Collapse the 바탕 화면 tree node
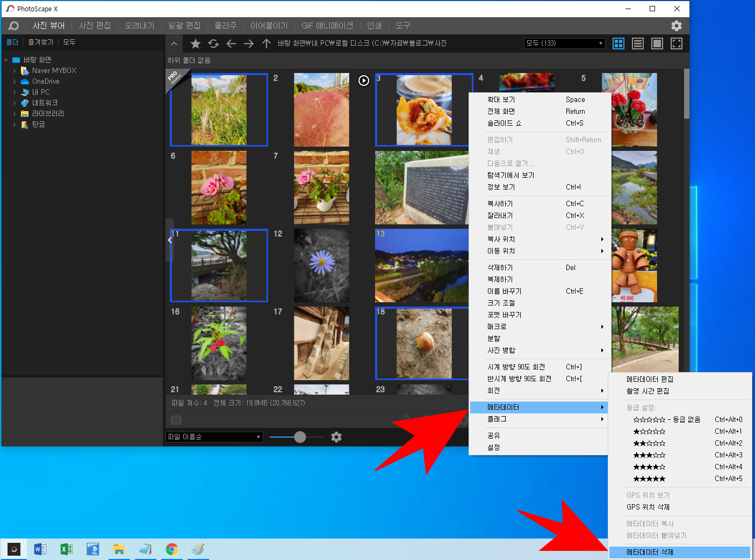The width and height of the screenshot is (755, 560). [x=6, y=60]
